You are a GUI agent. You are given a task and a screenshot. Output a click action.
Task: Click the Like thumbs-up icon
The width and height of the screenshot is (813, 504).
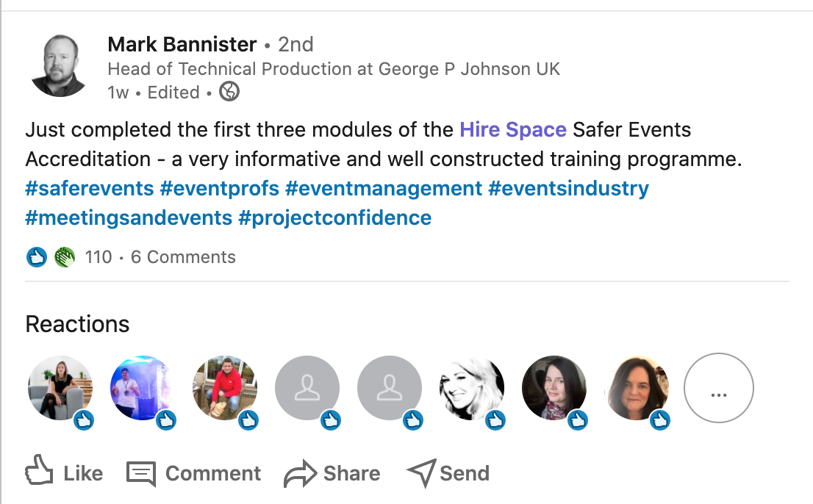40,472
